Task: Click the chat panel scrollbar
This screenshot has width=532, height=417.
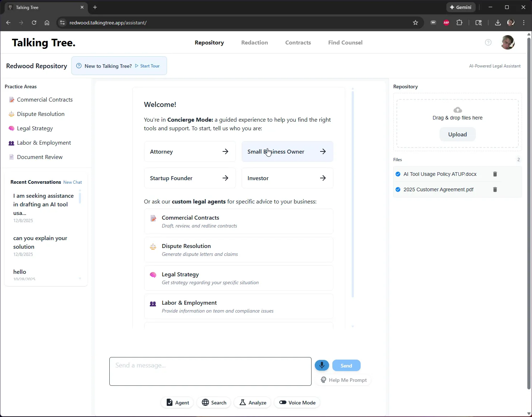Action: [353, 194]
